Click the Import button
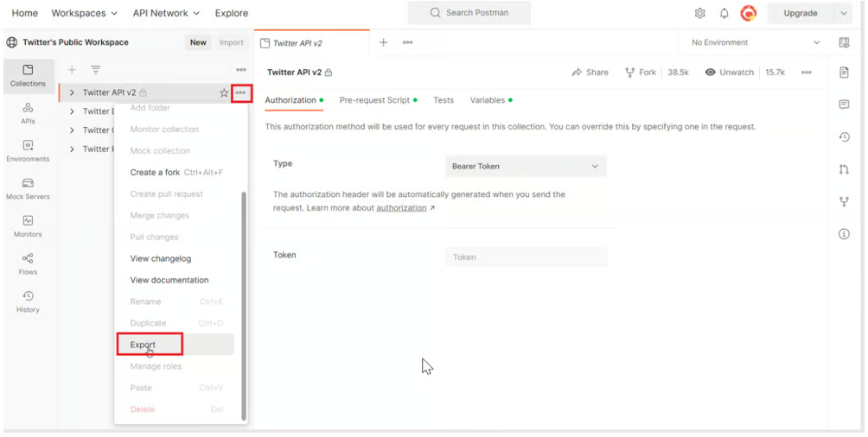Screen dimensions: 868x437 (x=232, y=42)
